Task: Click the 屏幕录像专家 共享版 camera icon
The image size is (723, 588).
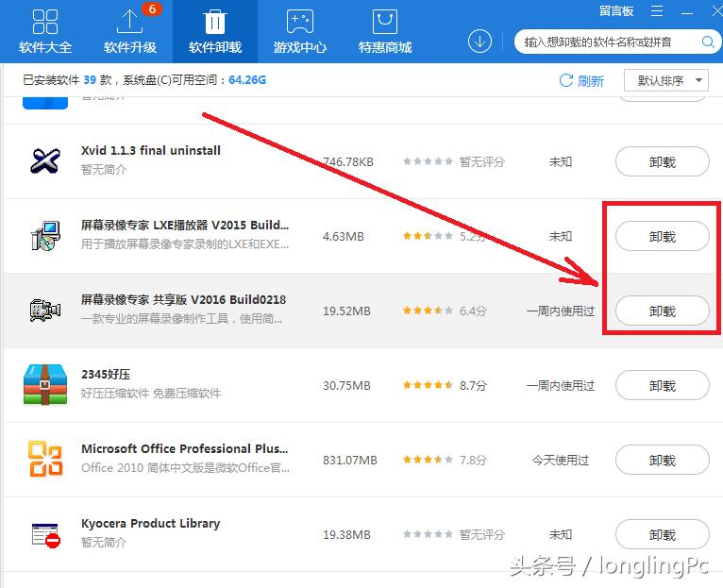Action: [x=45, y=311]
